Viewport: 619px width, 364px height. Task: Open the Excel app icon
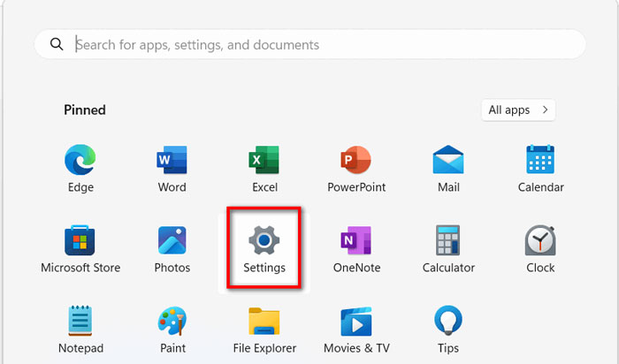click(x=264, y=160)
